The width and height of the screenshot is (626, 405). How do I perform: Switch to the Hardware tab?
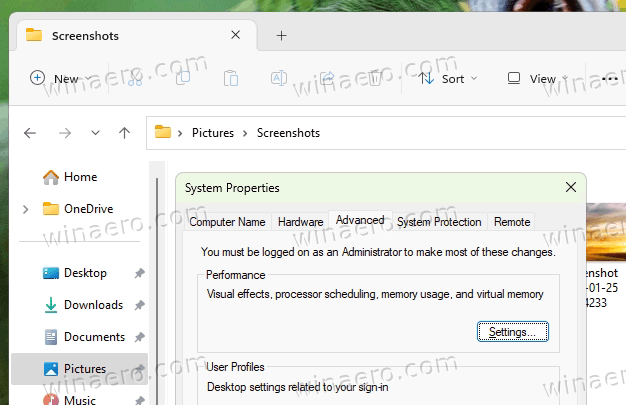coord(301,222)
